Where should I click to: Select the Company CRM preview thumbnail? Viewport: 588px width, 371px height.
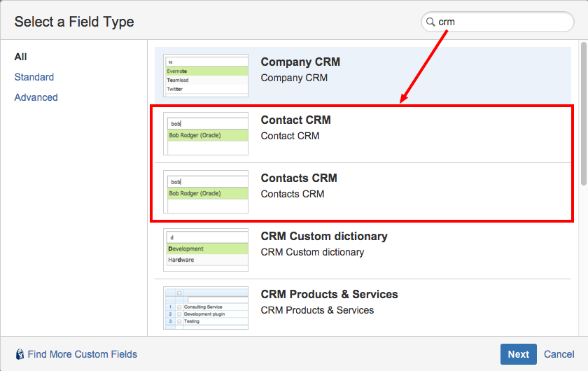point(206,76)
